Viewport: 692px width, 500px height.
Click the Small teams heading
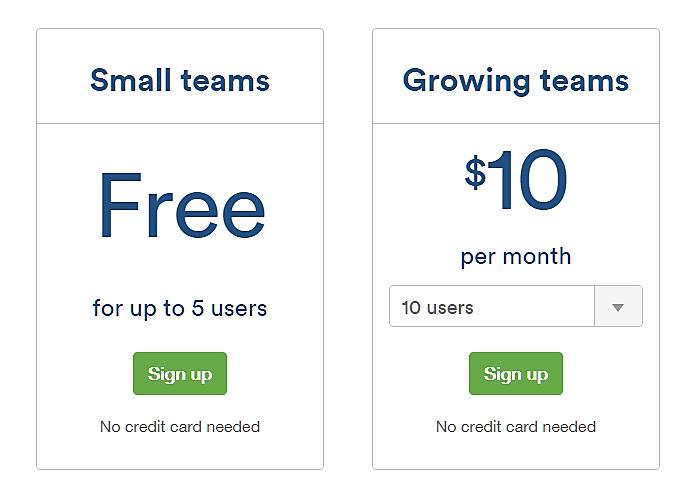[x=180, y=80]
